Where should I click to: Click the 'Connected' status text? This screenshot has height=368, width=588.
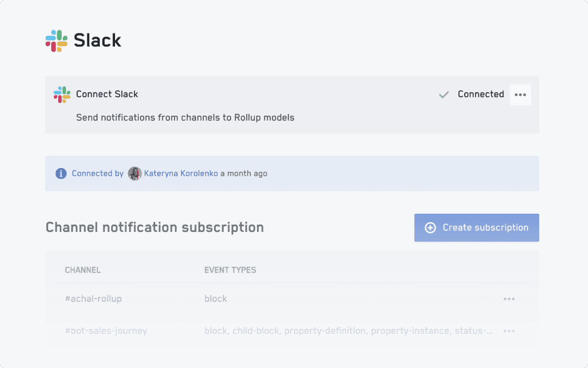click(x=481, y=94)
